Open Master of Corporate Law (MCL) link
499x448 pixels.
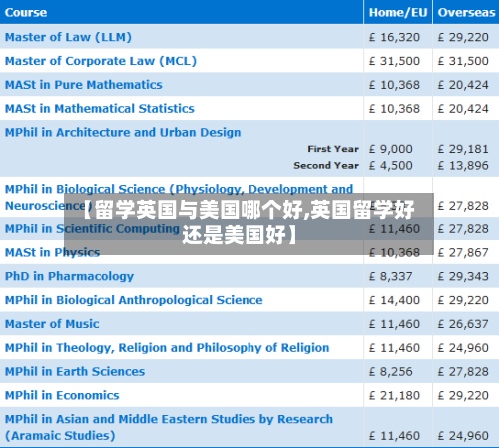click(101, 61)
